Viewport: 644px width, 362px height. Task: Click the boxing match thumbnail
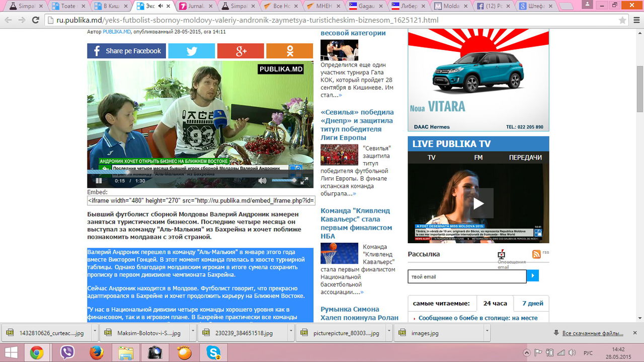click(339, 50)
